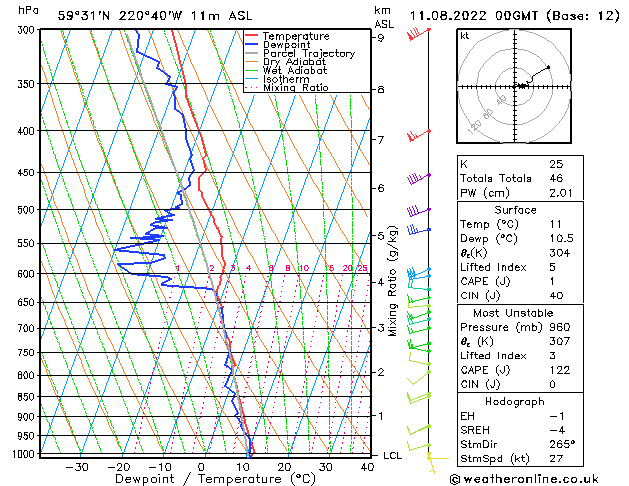Viewport: 629px width, 486px height.
Task: Select the "Wet Adiabat" legend entry
Action: [295, 70]
